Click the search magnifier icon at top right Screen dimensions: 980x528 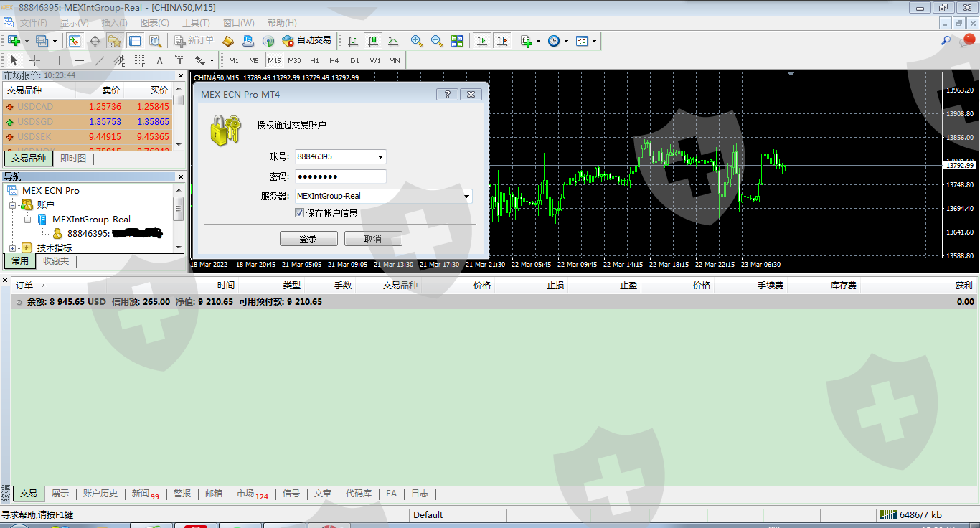(946, 41)
